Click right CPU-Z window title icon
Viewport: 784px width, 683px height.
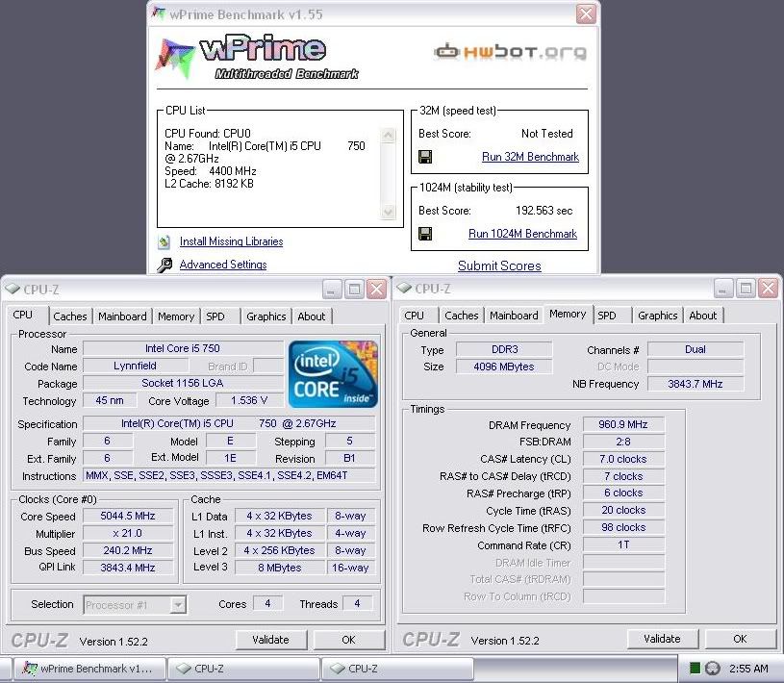coord(403,288)
